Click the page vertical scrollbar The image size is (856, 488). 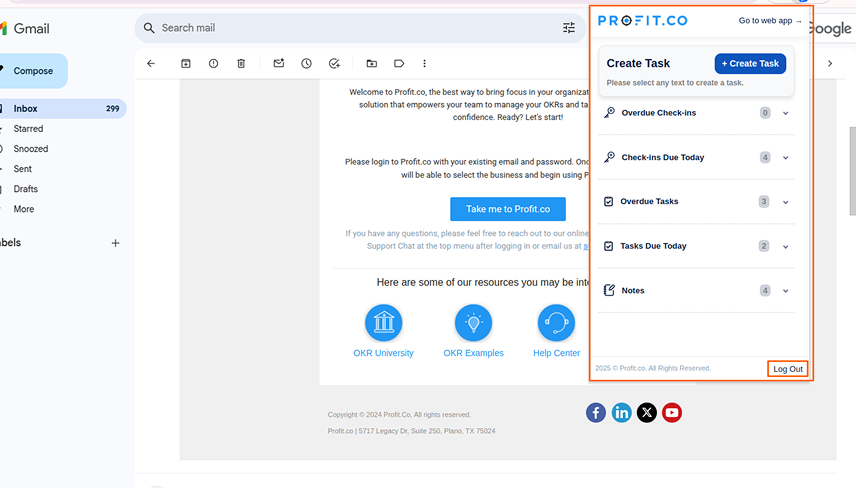[852, 171]
